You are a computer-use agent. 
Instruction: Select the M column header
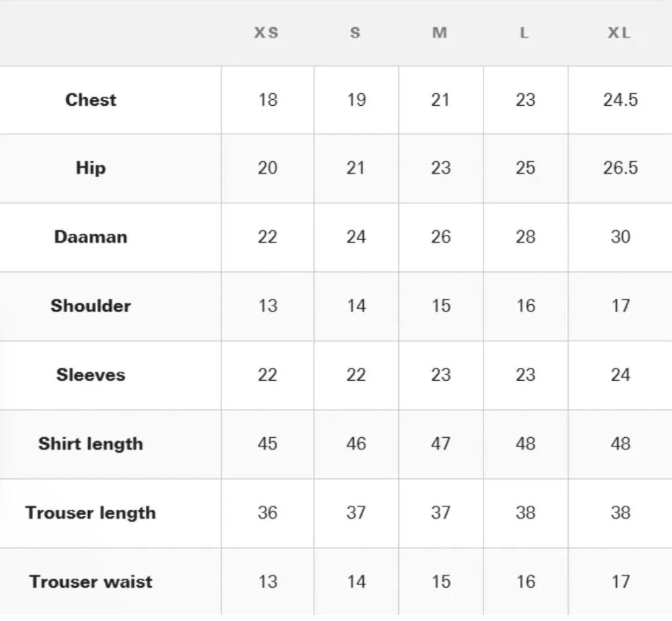(440, 33)
